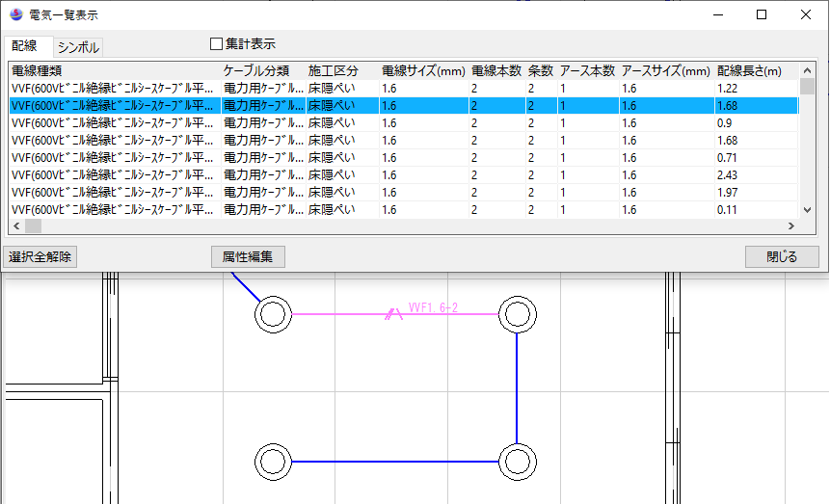This screenshot has width=830, height=504.
Task: Switch to the シンボル tab
Action: tap(78, 47)
